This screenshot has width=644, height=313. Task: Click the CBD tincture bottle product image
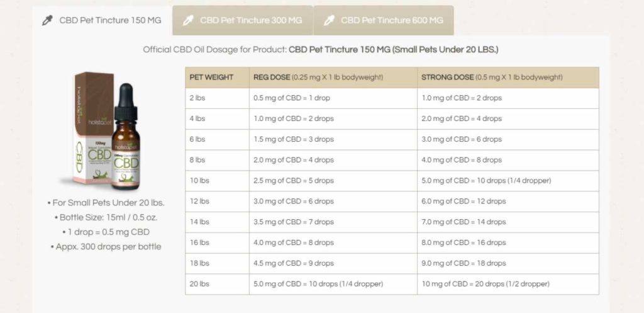click(x=126, y=137)
